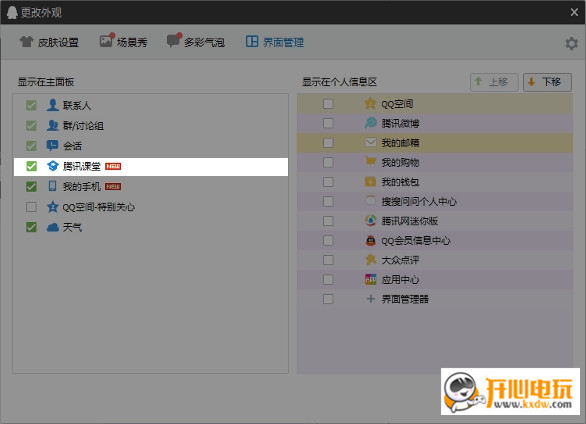The image size is (586, 424).
Task: Click the 多彩气泡 bubble icon
Action: (174, 40)
